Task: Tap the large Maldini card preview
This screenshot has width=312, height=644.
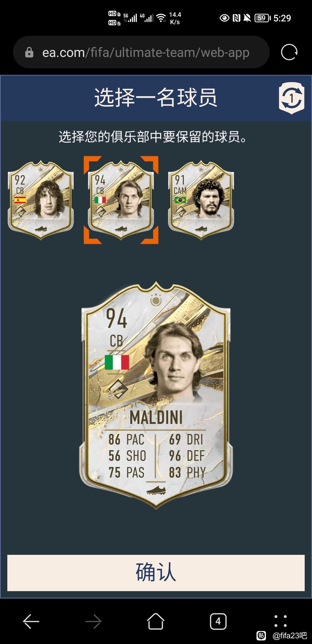Action: 156,395
